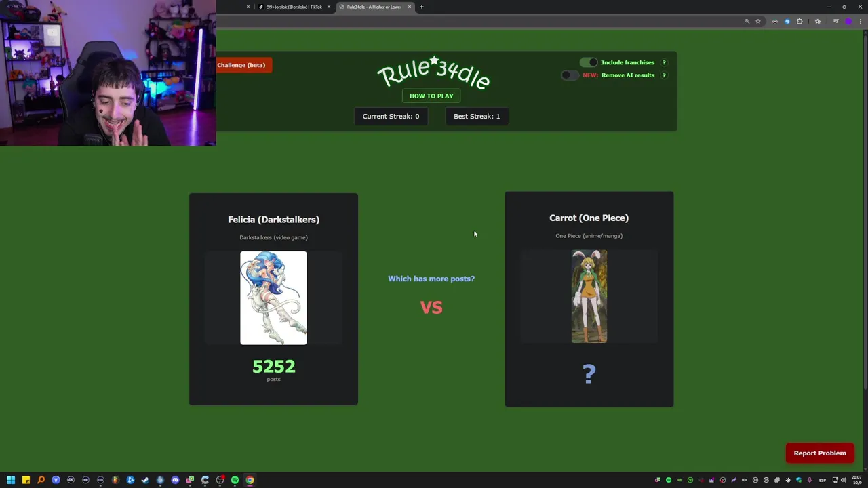
Task: Click the Carrot character thumbnail
Action: pyautogui.click(x=589, y=296)
